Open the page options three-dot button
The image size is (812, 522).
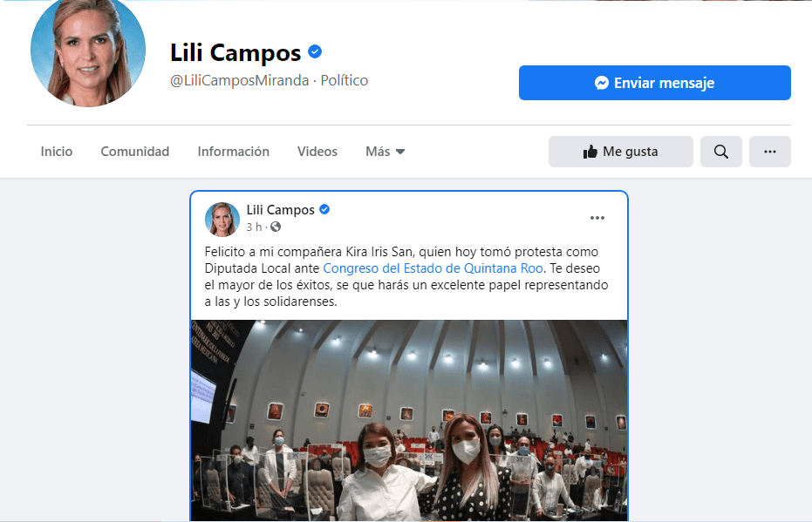pos(769,152)
